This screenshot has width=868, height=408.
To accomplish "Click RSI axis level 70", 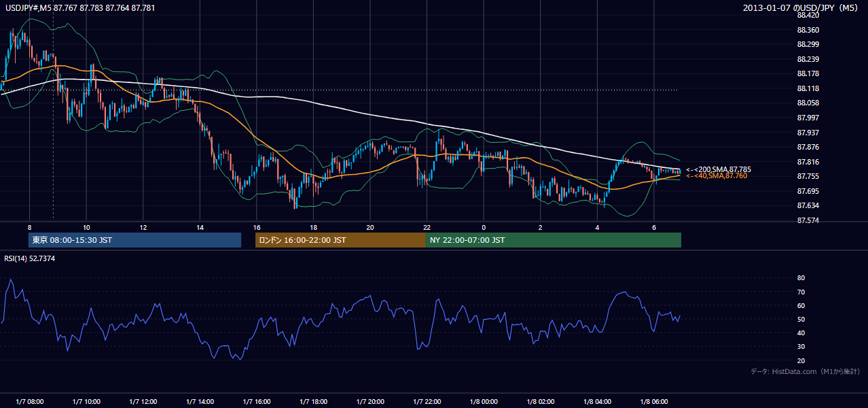I will click(x=801, y=292).
